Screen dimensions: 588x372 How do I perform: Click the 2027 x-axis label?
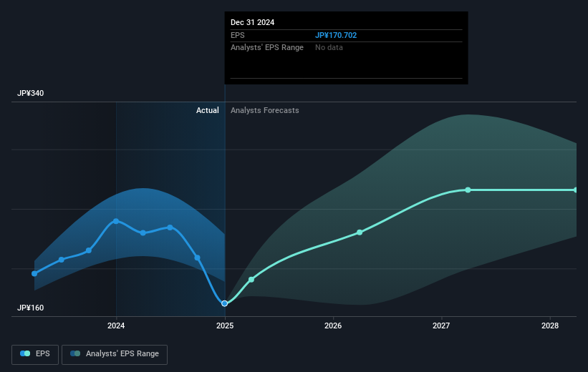tap(441, 325)
